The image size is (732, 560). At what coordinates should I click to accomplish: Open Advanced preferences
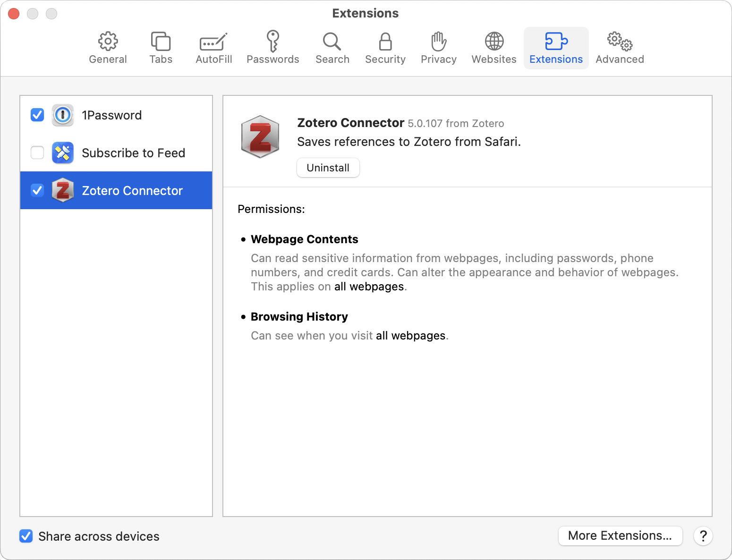pos(619,48)
